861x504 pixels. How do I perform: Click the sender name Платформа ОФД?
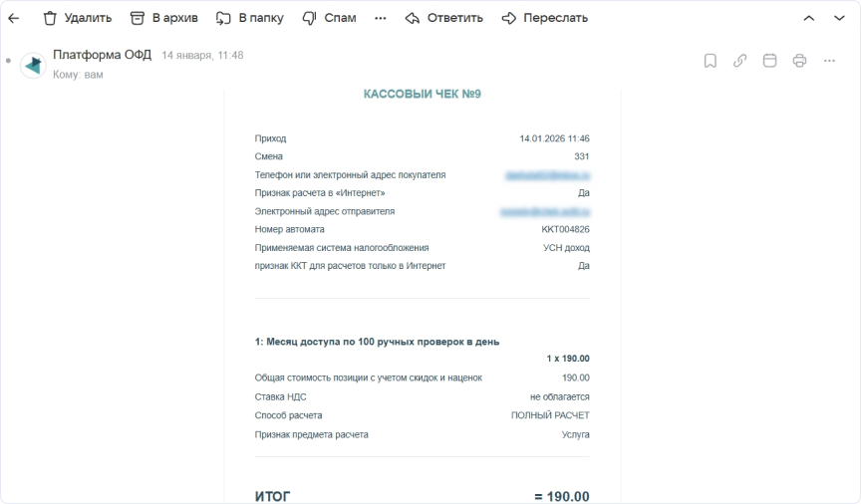pyautogui.click(x=102, y=55)
